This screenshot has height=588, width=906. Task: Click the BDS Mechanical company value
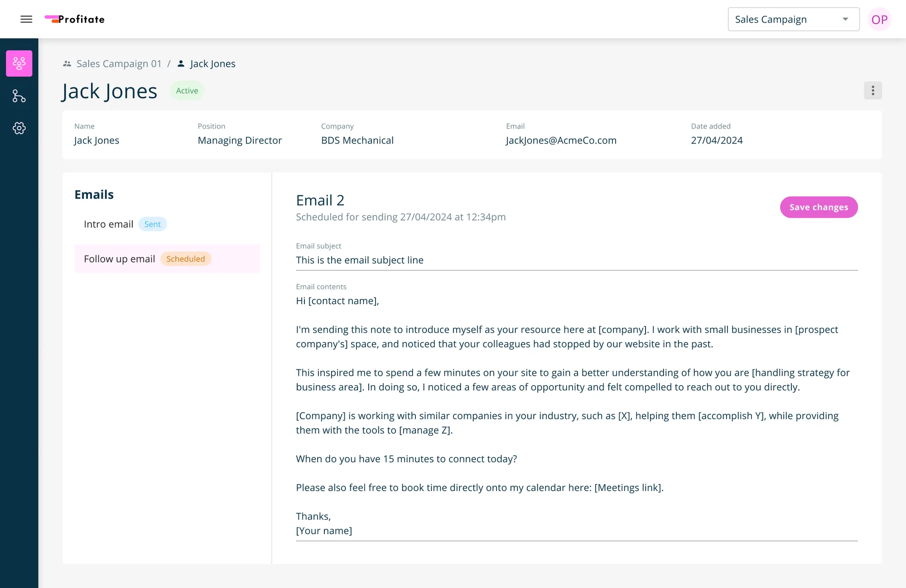(357, 140)
